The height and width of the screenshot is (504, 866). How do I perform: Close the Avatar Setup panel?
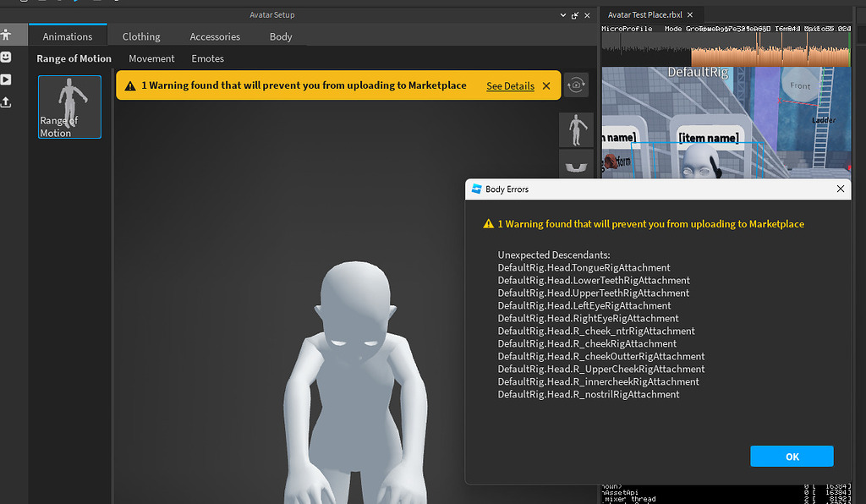(x=587, y=15)
